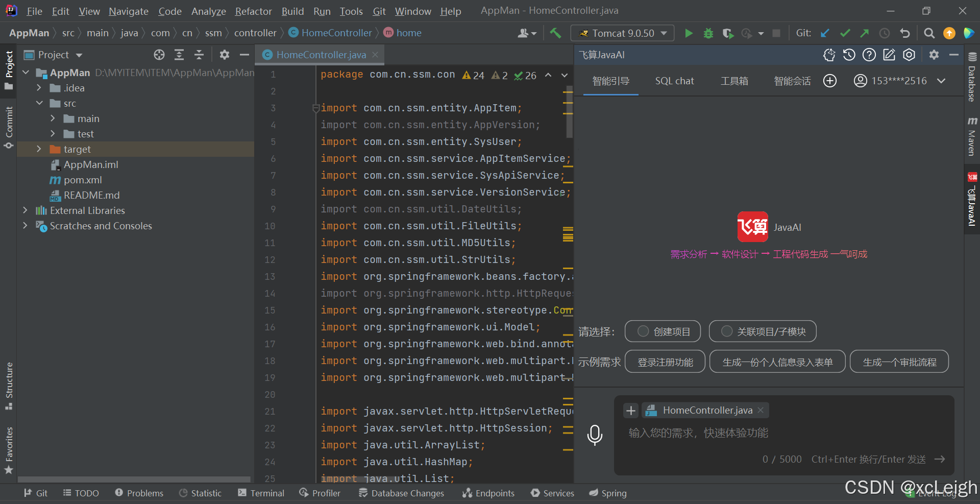Open account 153****2516 dropdown
The height and width of the screenshot is (504, 980).
pos(900,81)
